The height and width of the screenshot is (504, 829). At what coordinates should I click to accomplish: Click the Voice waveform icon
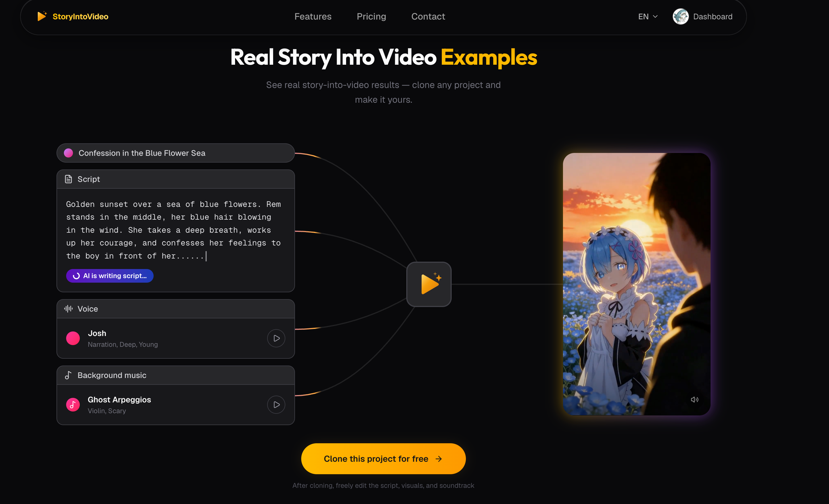68,308
